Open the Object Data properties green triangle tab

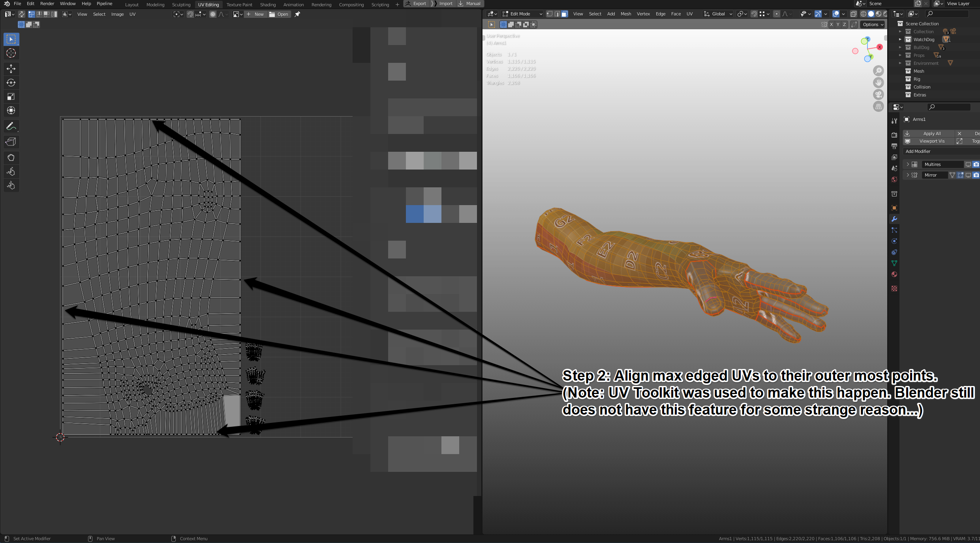pos(894,263)
